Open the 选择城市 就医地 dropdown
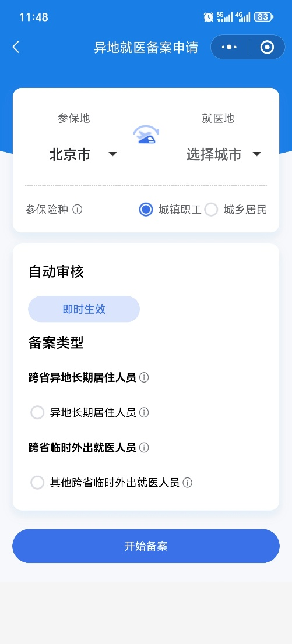The image size is (292, 644). [224, 154]
